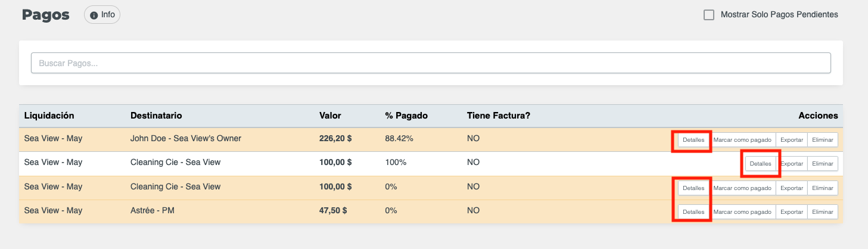The image size is (868, 249).
Task: Click Eliminar on the 100% paid Cleaning Cie row
Action: [x=822, y=164]
